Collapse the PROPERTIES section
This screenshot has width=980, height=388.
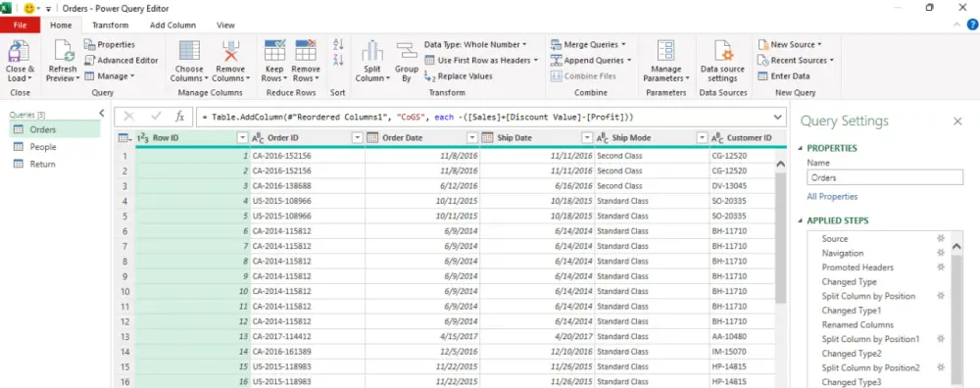(801, 149)
